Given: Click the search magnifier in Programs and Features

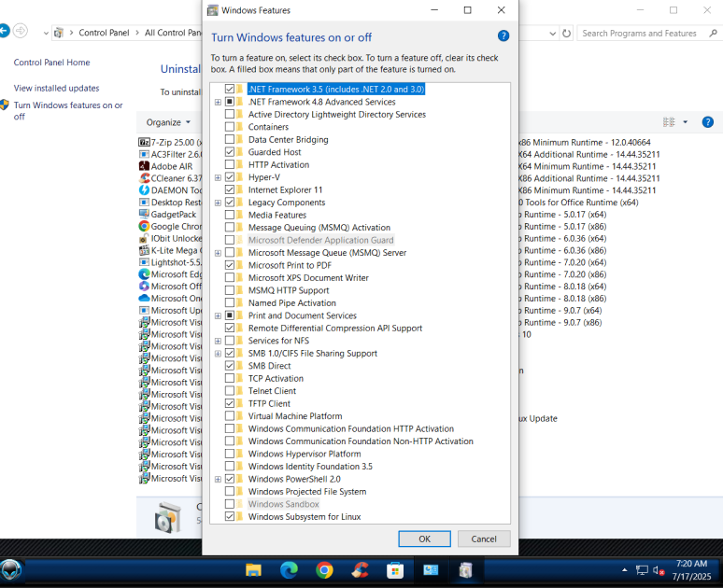Looking at the screenshot, I should (x=713, y=34).
